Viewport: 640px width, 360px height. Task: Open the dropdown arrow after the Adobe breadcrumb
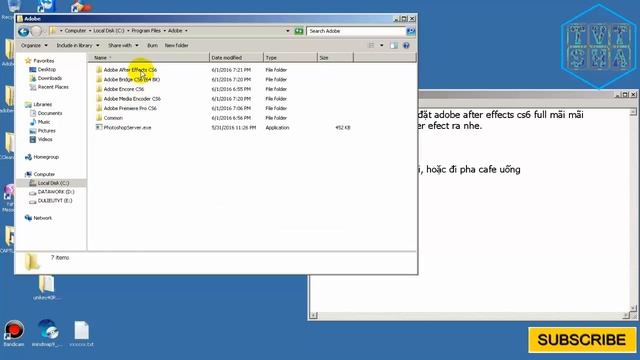click(x=186, y=31)
